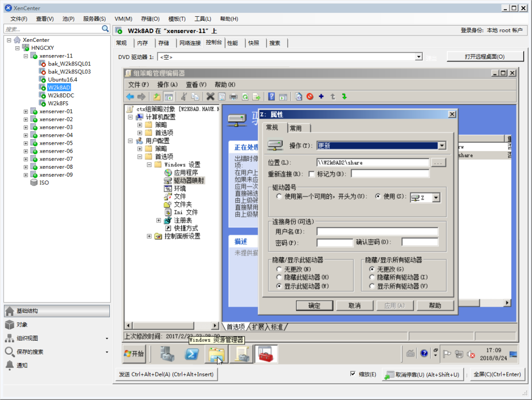Click the Up one level folder icon in editor toolbar
532x400 pixels.
click(157, 96)
